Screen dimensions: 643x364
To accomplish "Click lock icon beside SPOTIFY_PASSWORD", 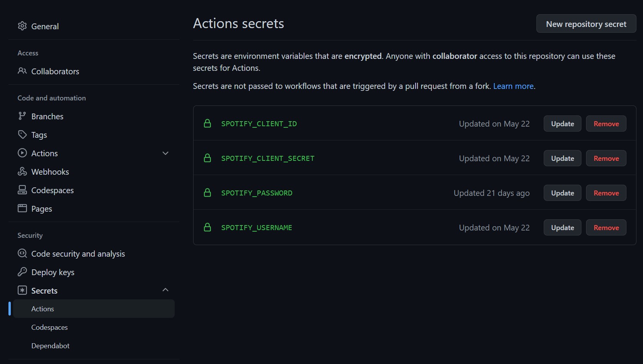I will [207, 193].
